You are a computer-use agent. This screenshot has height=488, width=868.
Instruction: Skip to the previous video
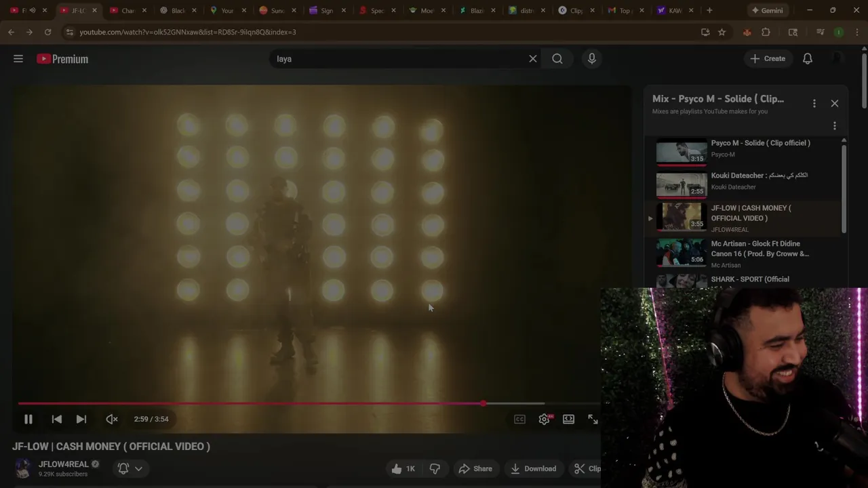click(x=57, y=419)
